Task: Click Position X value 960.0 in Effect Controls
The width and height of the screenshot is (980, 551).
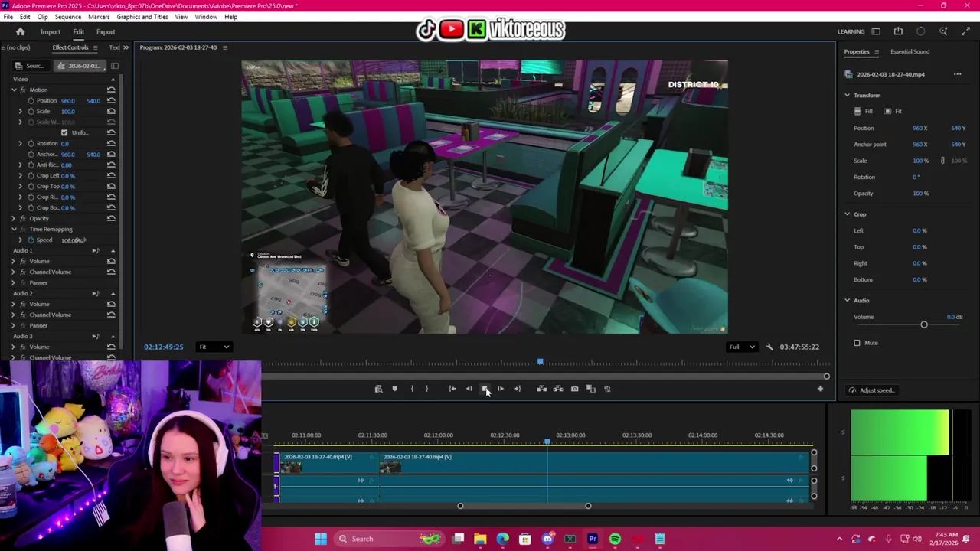Action: pos(68,100)
